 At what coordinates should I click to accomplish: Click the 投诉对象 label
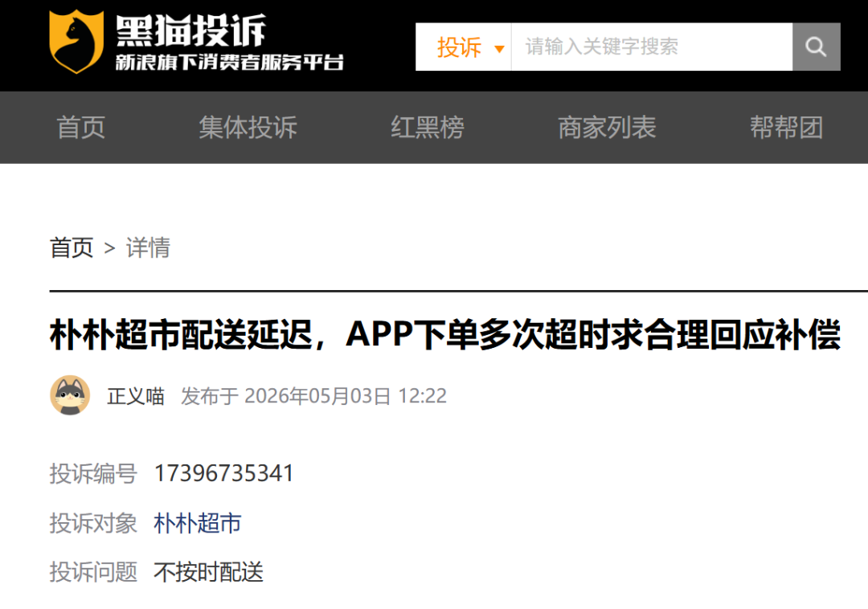point(93,523)
